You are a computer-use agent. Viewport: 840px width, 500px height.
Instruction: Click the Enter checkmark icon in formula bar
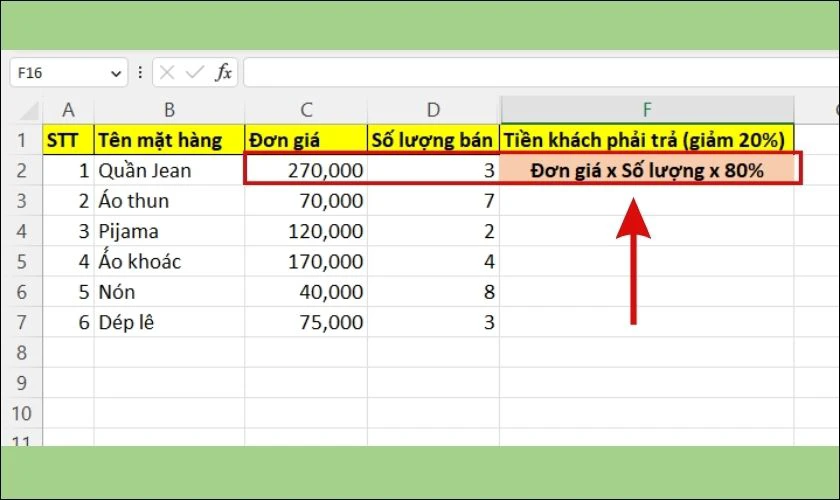194,72
